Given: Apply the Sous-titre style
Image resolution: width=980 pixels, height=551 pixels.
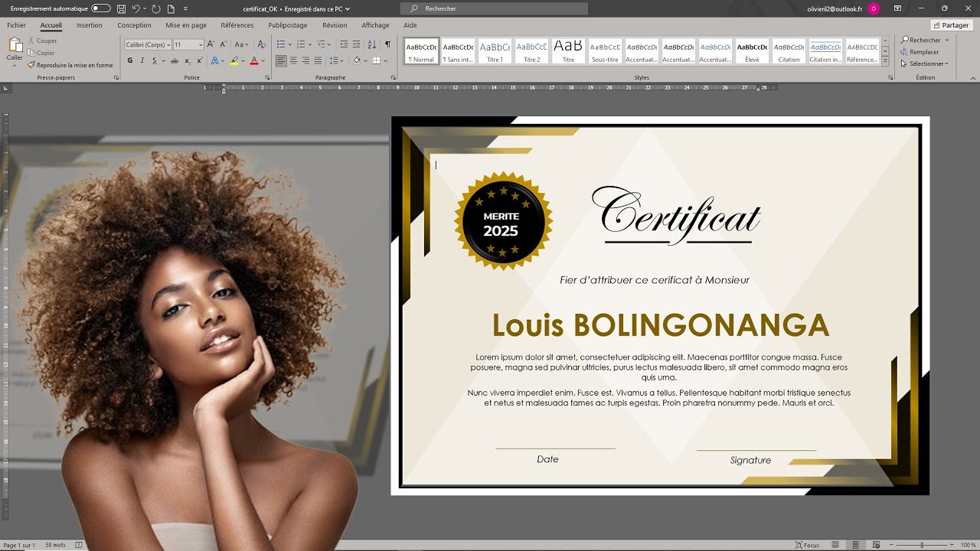Looking at the screenshot, I should coord(605,51).
